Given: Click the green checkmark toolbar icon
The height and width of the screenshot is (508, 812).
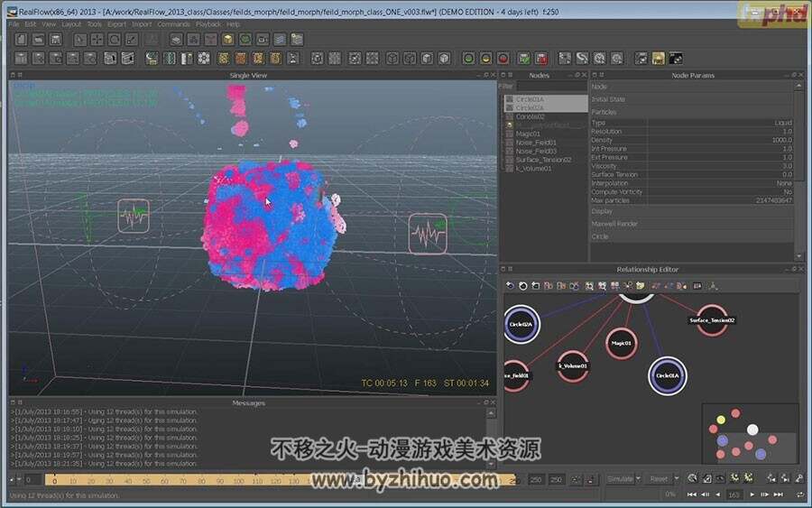Looking at the screenshot, I should (x=523, y=59).
